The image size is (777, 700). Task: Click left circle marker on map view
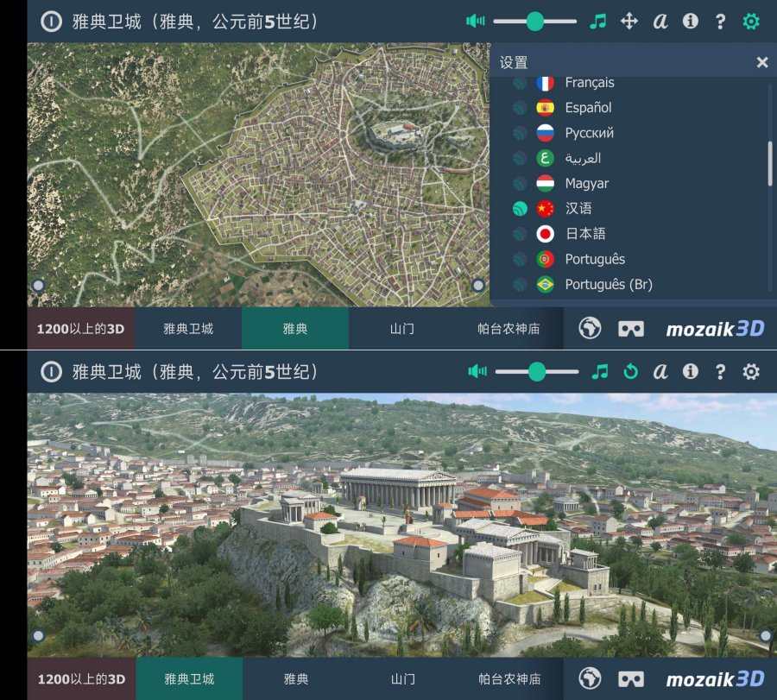click(38, 286)
